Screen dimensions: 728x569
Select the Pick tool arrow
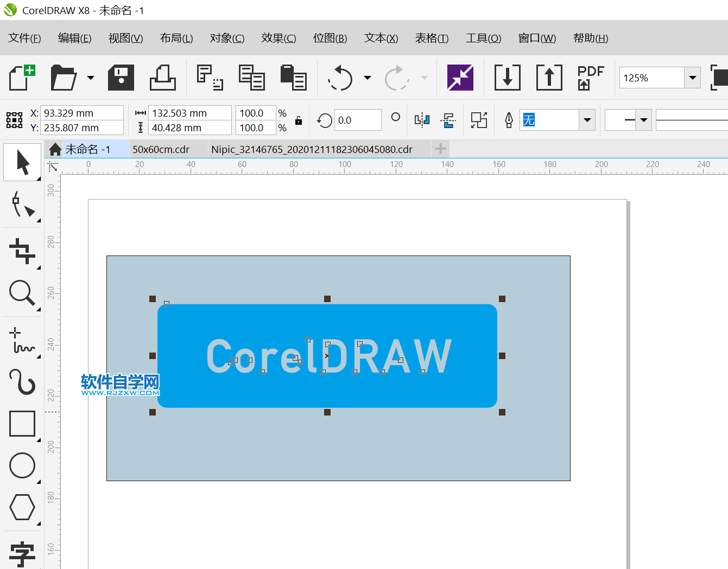point(22,162)
